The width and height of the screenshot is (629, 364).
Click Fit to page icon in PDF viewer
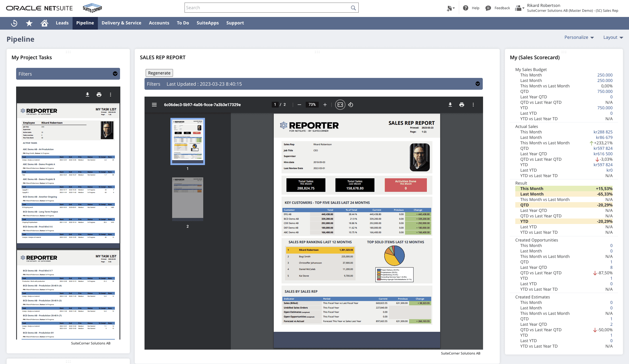(x=340, y=105)
